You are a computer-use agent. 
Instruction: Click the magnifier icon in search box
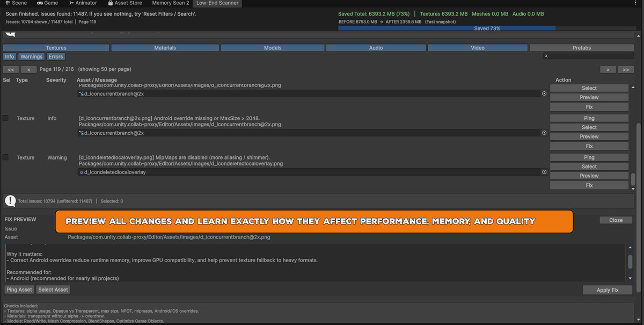(546, 56)
